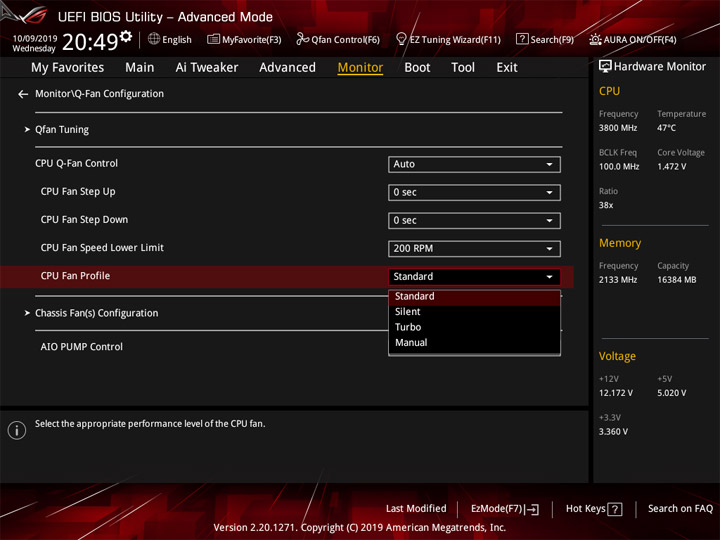Image resolution: width=720 pixels, height=540 pixels.
Task: Click the 20:49 clock display
Action: pyautogui.click(x=90, y=42)
